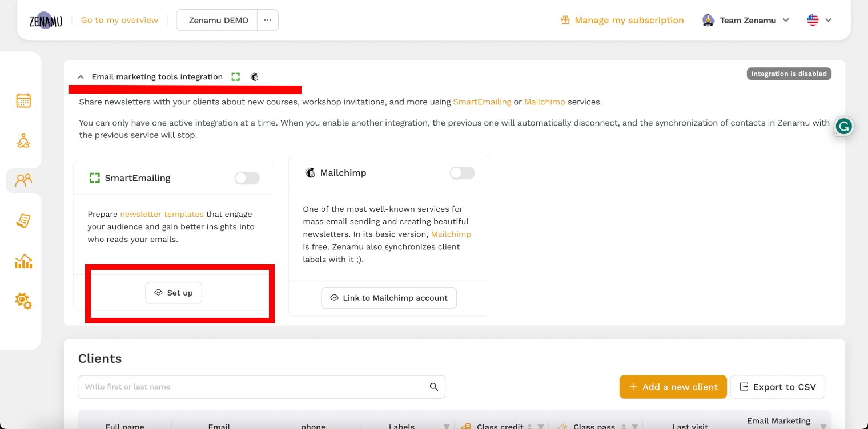
Task: Click the Grammarly extension icon
Action: 843,126
